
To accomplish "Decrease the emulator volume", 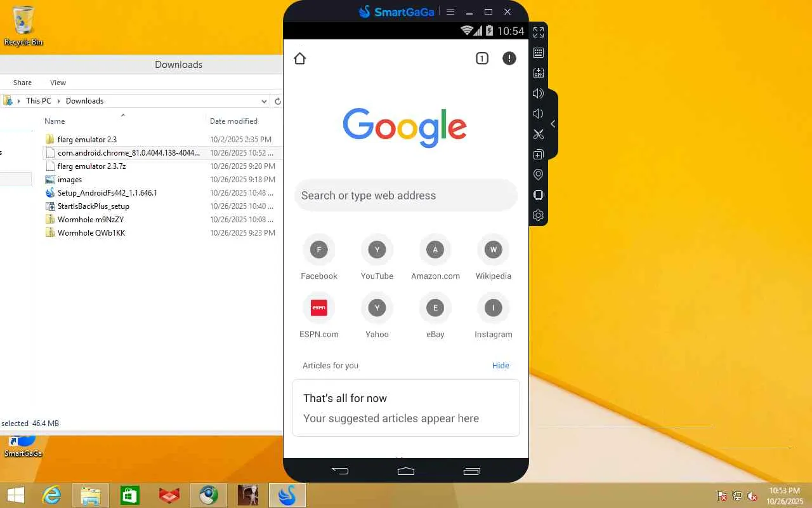I will [x=538, y=114].
